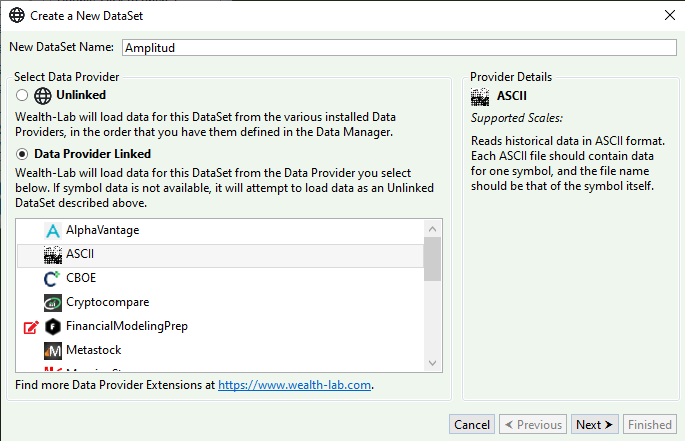This screenshot has height=441, width=685.
Task: Choose AlphaVantage from the provider list
Action: click(102, 230)
